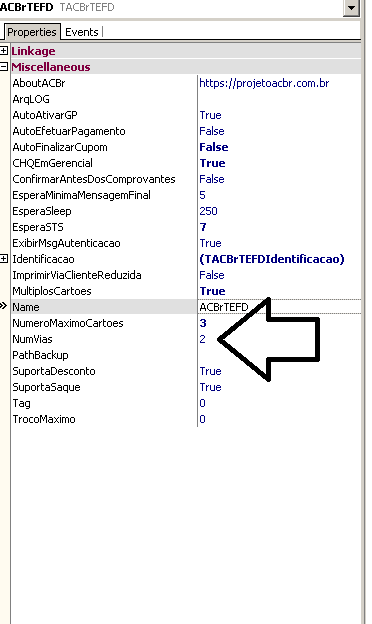
Task: Click the value 3 of NumeroMaximoCartoes
Action: tap(203, 323)
